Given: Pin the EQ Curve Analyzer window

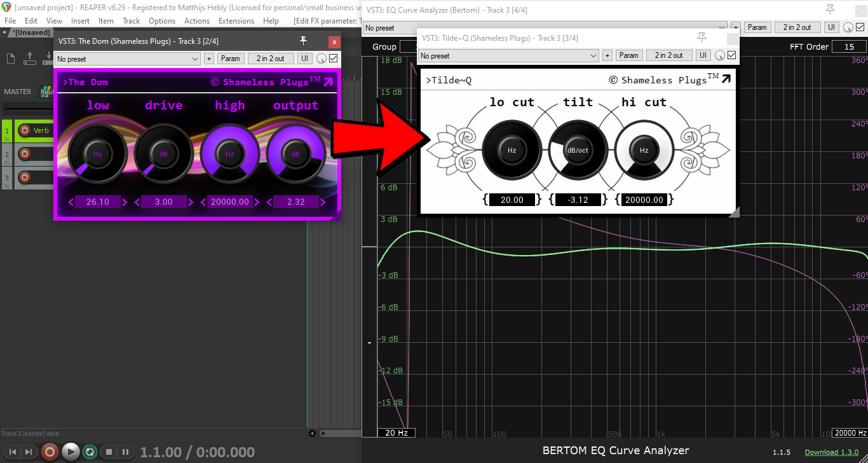Looking at the screenshot, I should coord(830,9).
